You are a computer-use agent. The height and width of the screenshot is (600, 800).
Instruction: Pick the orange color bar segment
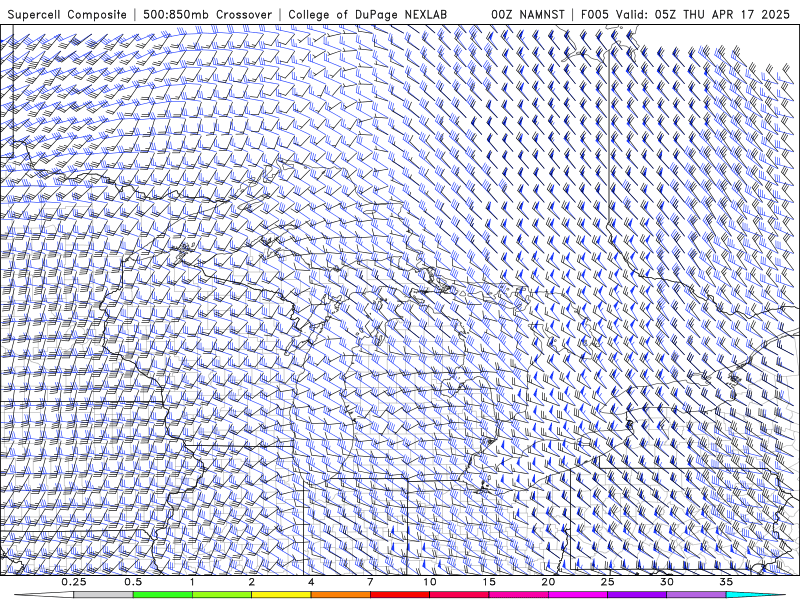point(340,595)
